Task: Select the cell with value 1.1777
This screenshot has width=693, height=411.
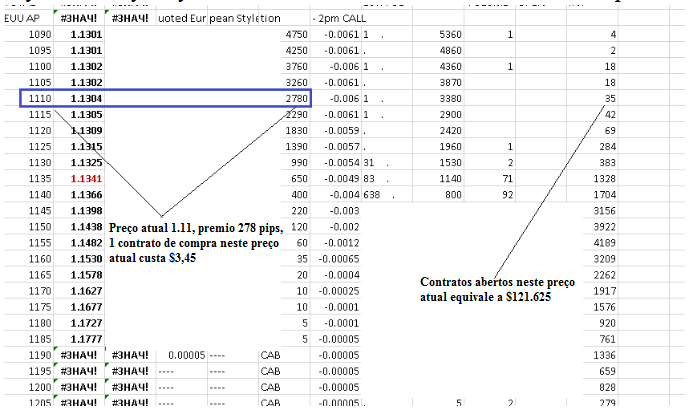Action: (x=86, y=338)
